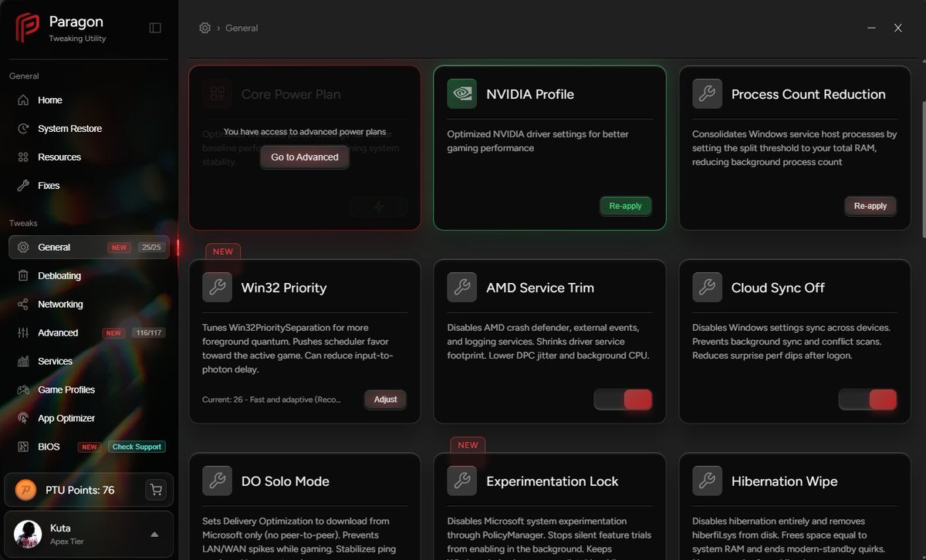Open the Game Profiles section
The width and height of the screenshot is (926, 560).
coord(89,390)
